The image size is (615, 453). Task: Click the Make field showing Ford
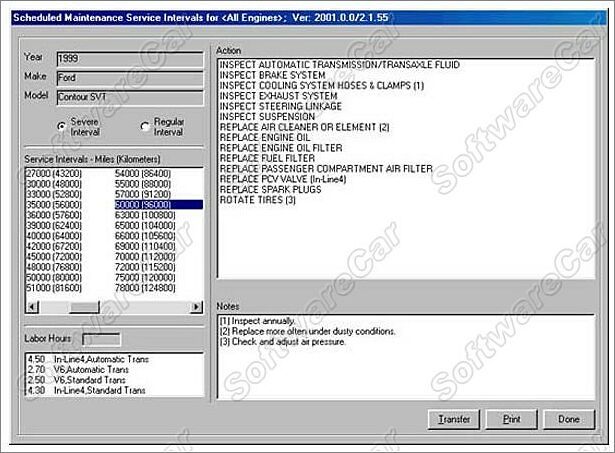coord(129,77)
